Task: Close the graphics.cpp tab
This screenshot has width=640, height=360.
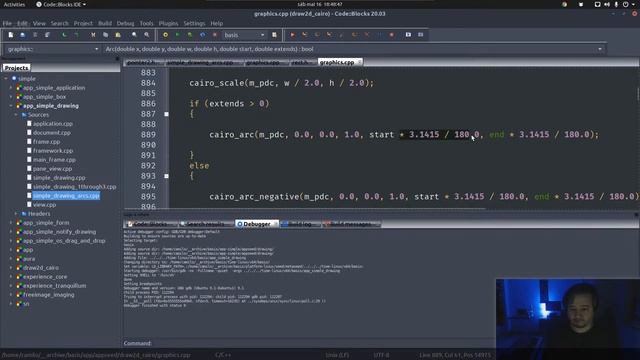Action: click(x=359, y=62)
